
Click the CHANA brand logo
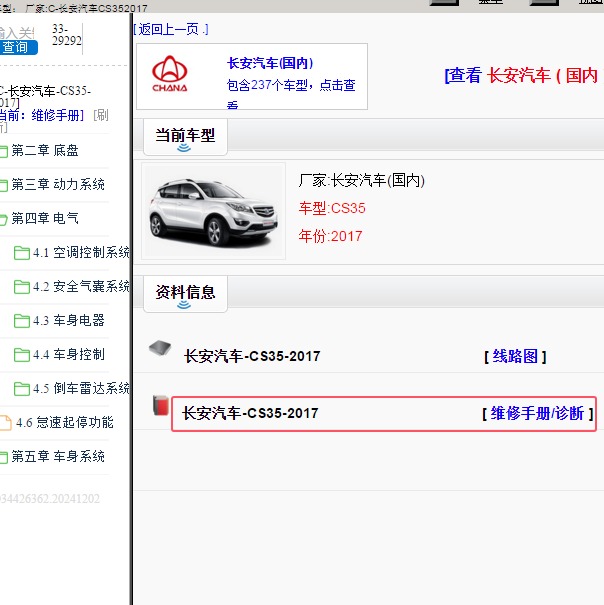170,74
